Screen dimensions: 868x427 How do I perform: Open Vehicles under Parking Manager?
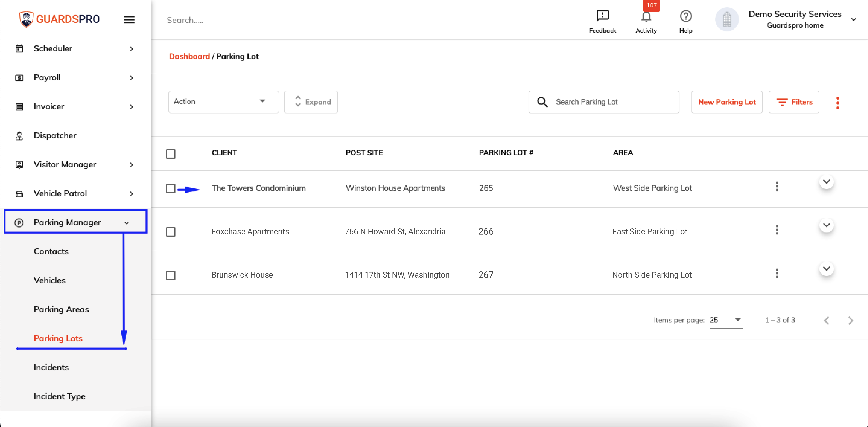tap(50, 280)
